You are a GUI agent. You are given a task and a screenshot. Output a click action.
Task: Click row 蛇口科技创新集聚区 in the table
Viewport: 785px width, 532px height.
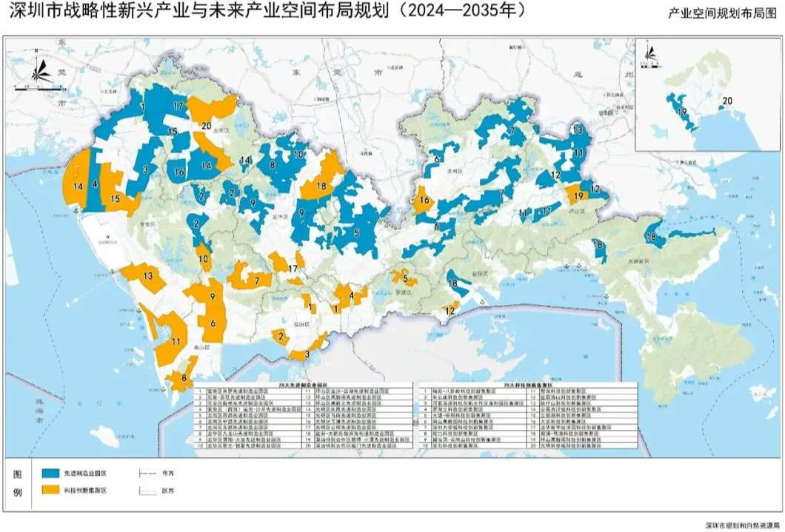[x=474, y=434]
